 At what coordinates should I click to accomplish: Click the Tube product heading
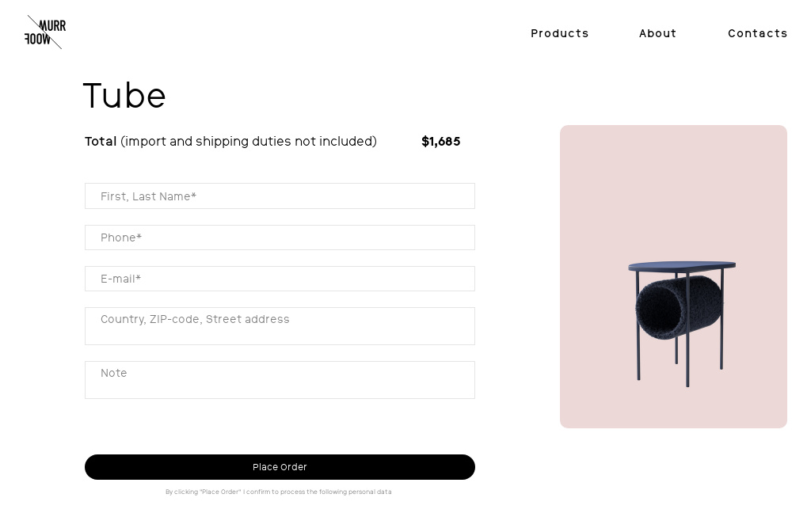[124, 95]
